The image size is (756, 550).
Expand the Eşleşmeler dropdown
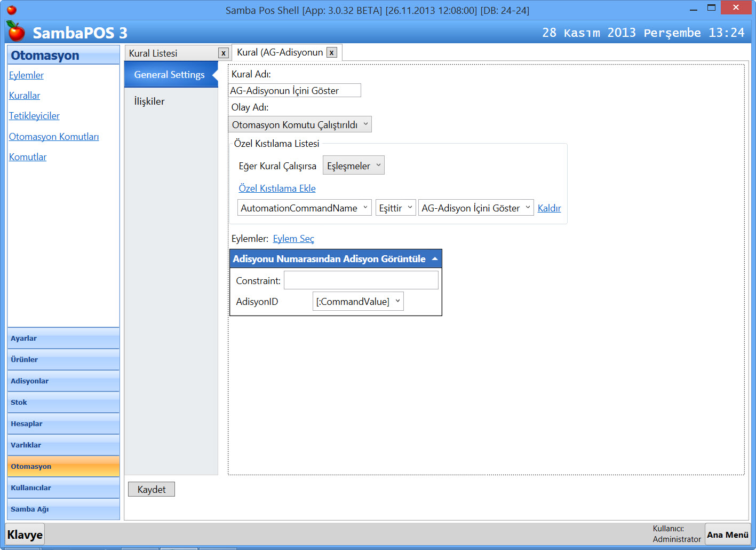[x=353, y=166]
